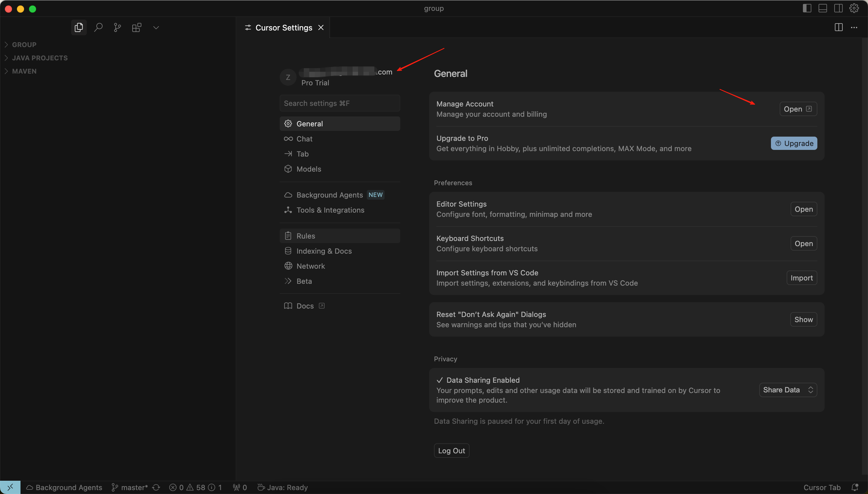Click master* branch in status bar

pyautogui.click(x=130, y=488)
